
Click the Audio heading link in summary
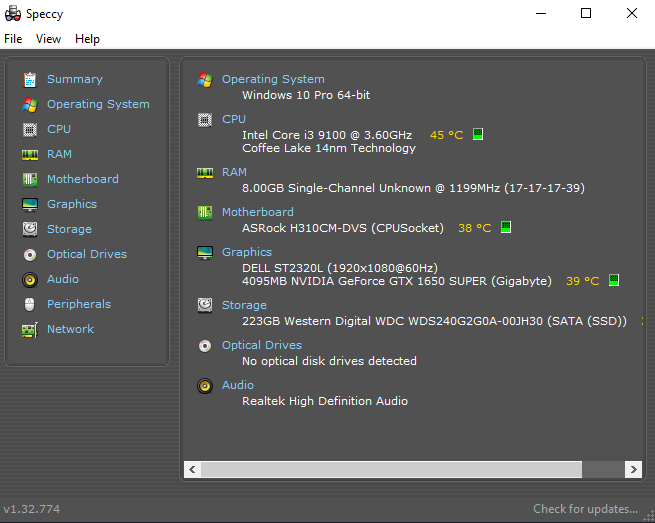click(x=238, y=385)
